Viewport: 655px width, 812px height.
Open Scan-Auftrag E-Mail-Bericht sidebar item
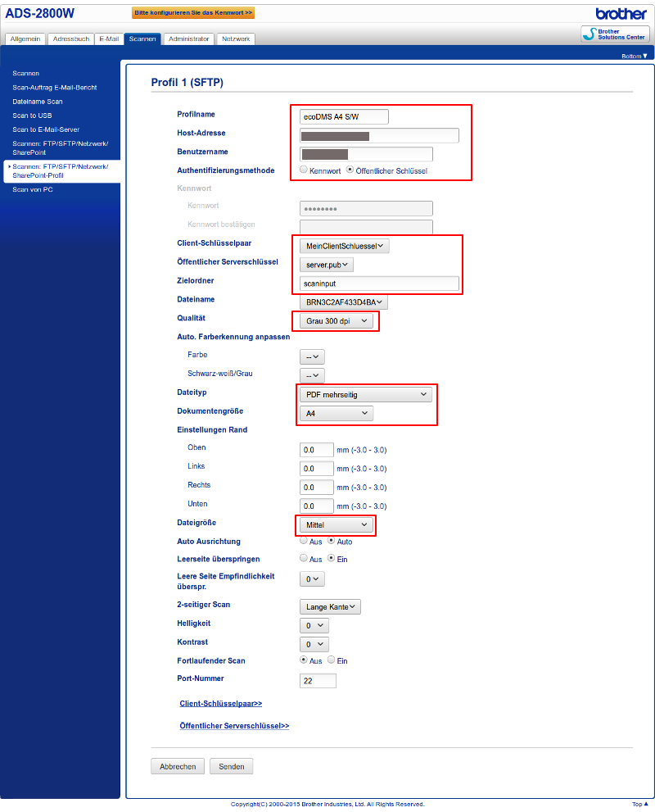click(55, 88)
